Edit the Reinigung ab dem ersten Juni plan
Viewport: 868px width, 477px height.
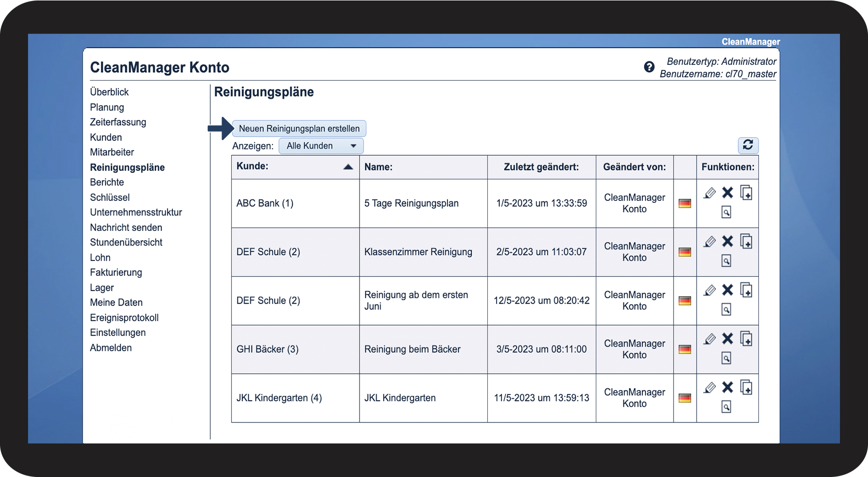coord(709,290)
